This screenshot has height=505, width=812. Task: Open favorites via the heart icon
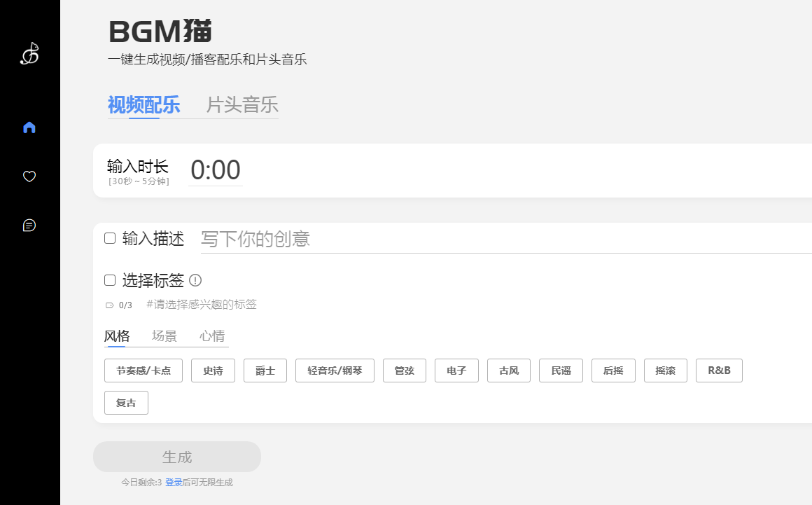[x=29, y=177]
